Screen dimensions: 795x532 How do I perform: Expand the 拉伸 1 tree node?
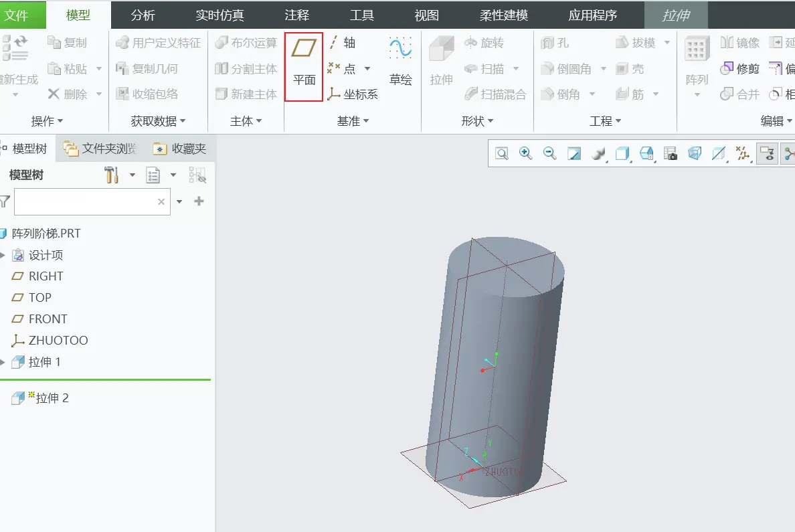coord(3,361)
